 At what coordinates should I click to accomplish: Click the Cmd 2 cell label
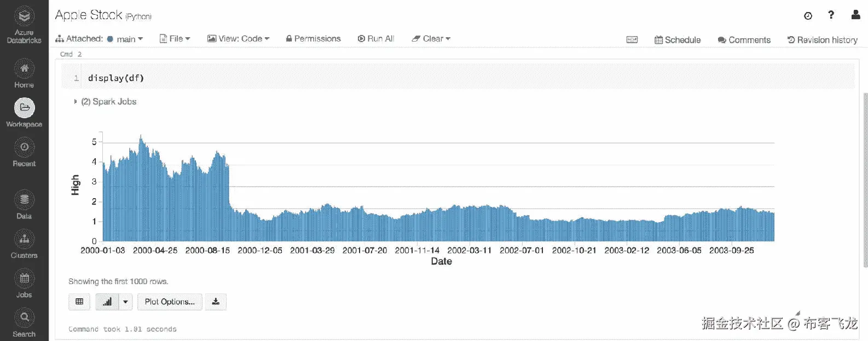coord(71,54)
